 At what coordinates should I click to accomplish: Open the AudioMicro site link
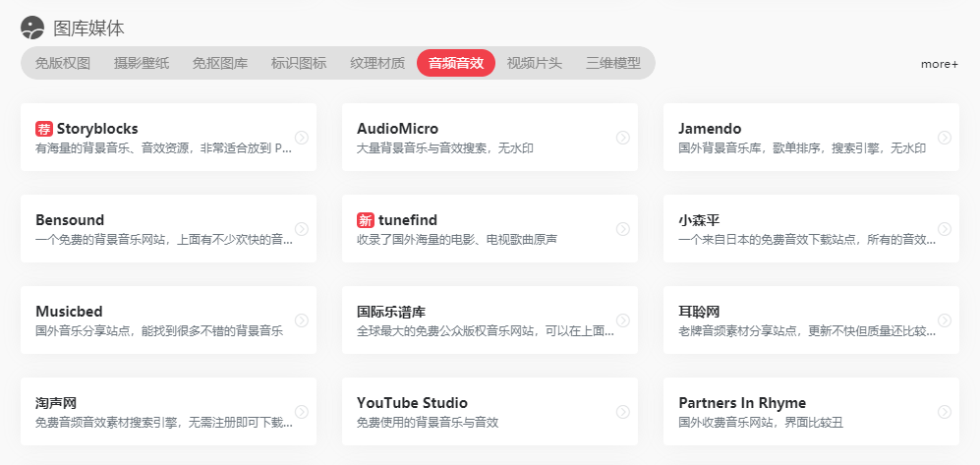click(x=397, y=129)
